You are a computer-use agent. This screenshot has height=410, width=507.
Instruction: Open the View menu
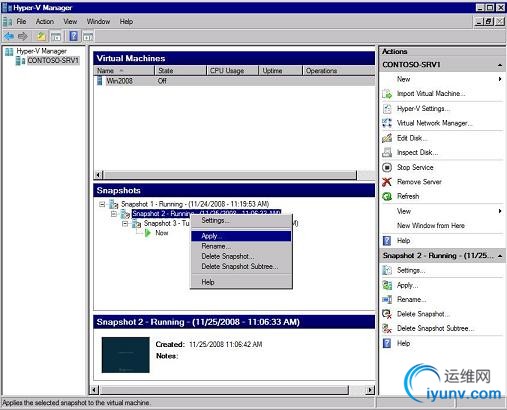[70, 22]
